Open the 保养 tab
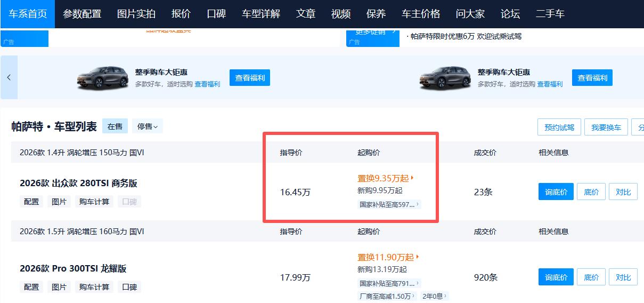The image size is (644, 303). click(376, 14)
